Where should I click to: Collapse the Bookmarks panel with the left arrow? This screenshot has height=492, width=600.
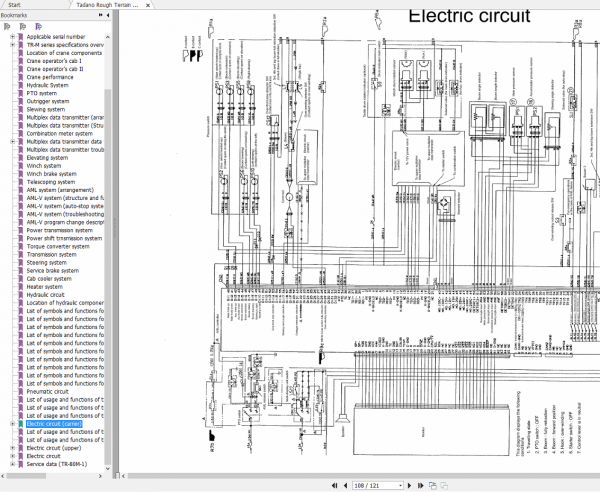[x=108, y=15]
